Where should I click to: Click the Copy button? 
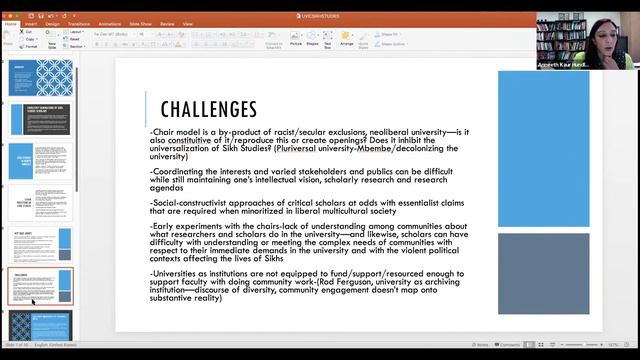(x=29, y=39)
